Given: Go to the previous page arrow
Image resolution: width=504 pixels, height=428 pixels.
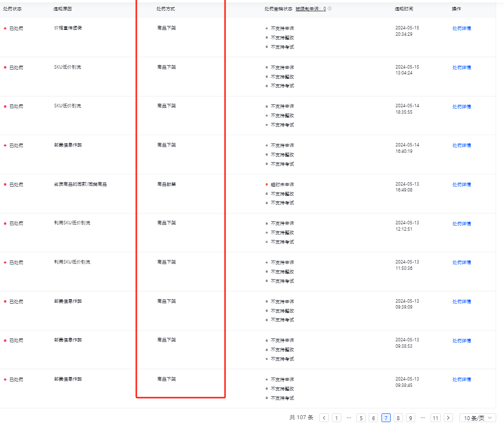Looking at the screenshot, I should click(x=324, y=418).
